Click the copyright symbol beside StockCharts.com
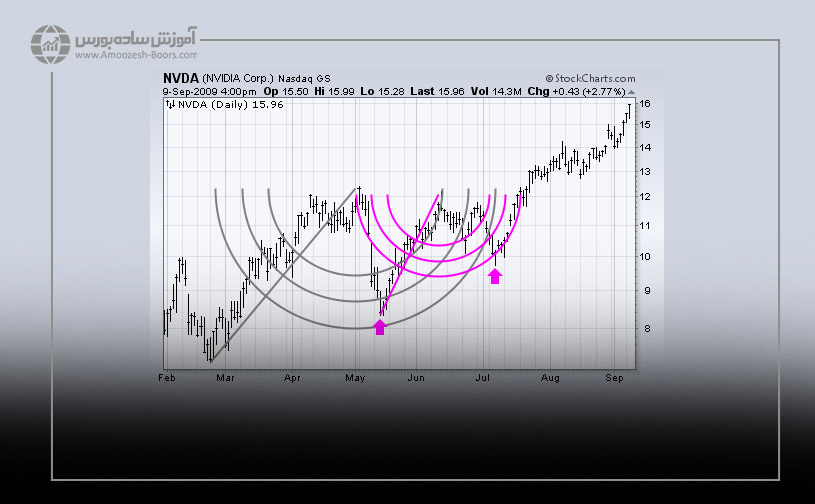This screenshot has height=504, width=815. coord(549,78)
